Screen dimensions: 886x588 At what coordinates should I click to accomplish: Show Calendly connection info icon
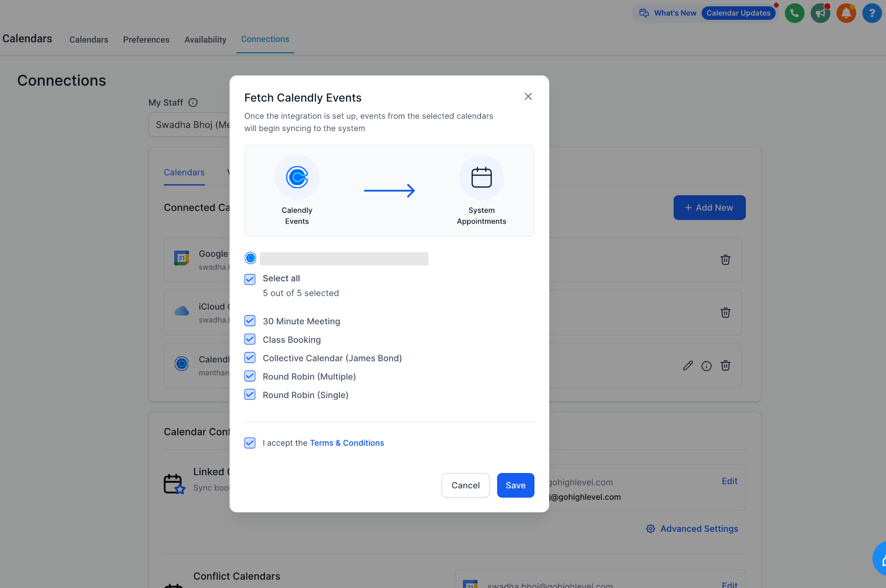click(x=706, y=366)
